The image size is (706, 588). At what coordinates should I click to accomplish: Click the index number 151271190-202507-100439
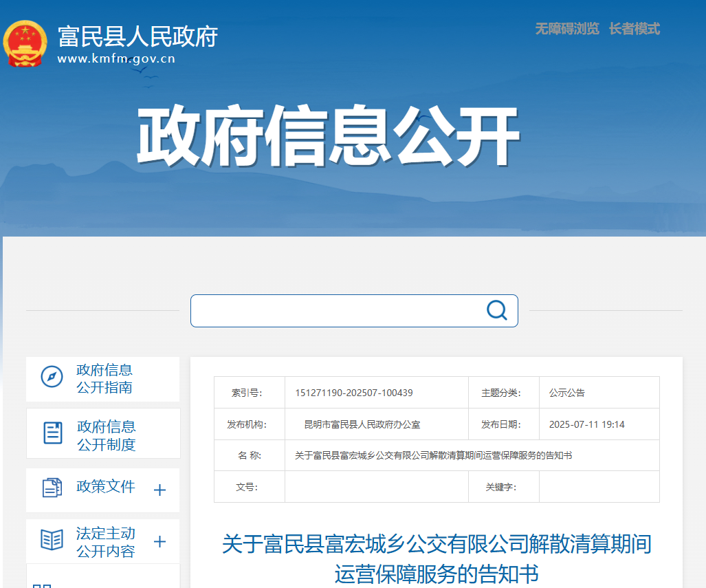(354, 393)
